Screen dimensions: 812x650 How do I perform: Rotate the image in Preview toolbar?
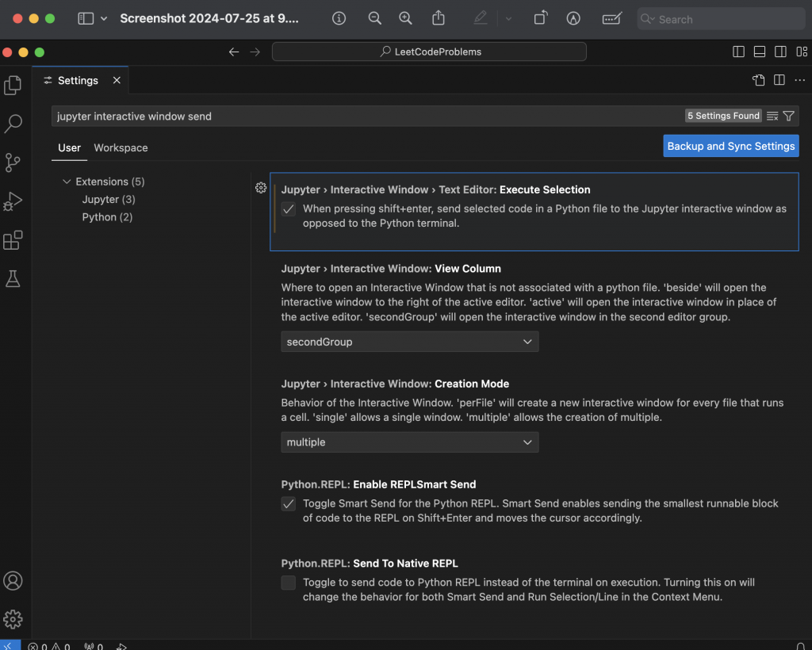pyautogui.click(x=541, y=19)
